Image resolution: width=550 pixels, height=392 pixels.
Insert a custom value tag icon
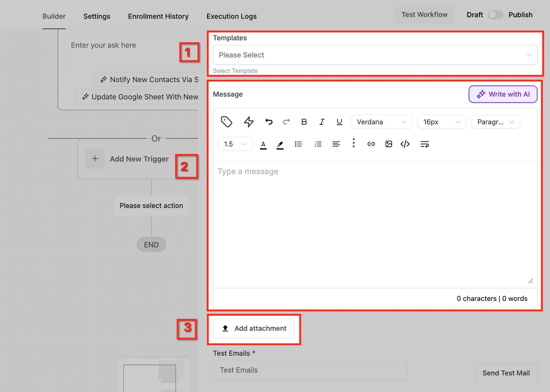(x=227, y=122)
